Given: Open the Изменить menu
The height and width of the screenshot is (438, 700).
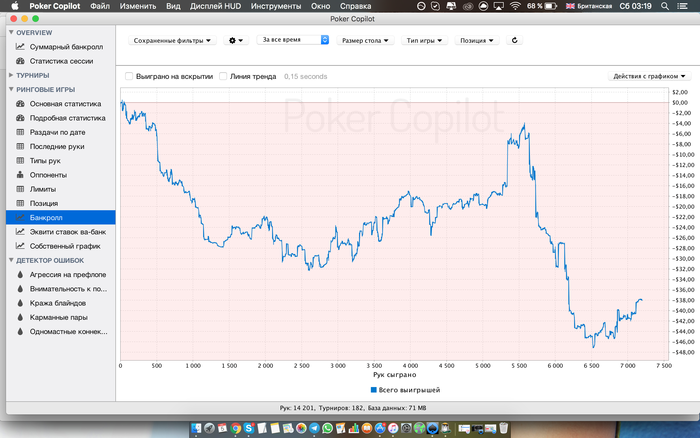Looking at the screenshot, I should pyautogui.click(x=138, y=6).
